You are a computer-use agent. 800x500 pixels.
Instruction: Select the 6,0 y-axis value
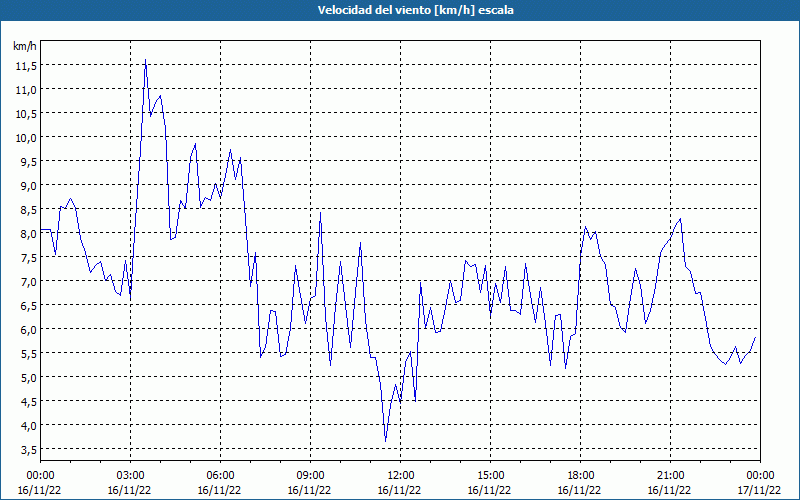[28, 329]
